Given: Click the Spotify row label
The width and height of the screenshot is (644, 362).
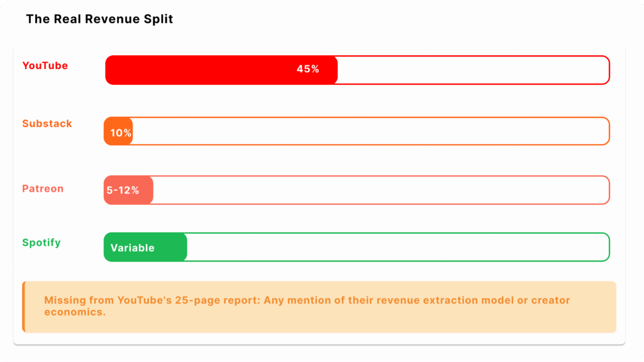Looking at the screenshot, I should click(42, 243).
